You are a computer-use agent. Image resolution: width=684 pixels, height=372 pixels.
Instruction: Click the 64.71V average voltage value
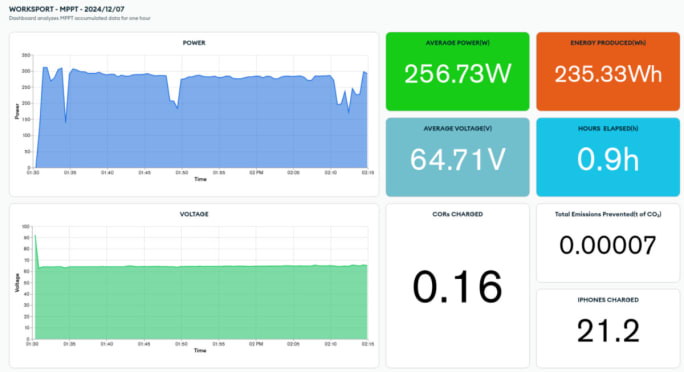pos(458,160)
